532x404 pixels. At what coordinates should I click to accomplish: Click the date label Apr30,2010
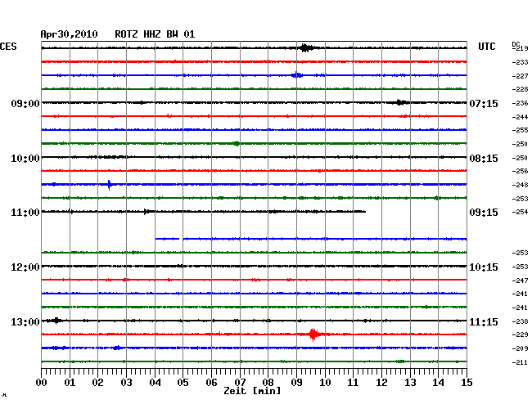pos(70,34)
